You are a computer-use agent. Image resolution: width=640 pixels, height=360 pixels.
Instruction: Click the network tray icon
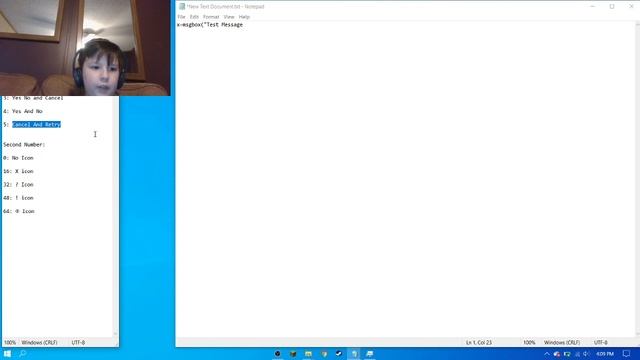(x=577, y=354)
